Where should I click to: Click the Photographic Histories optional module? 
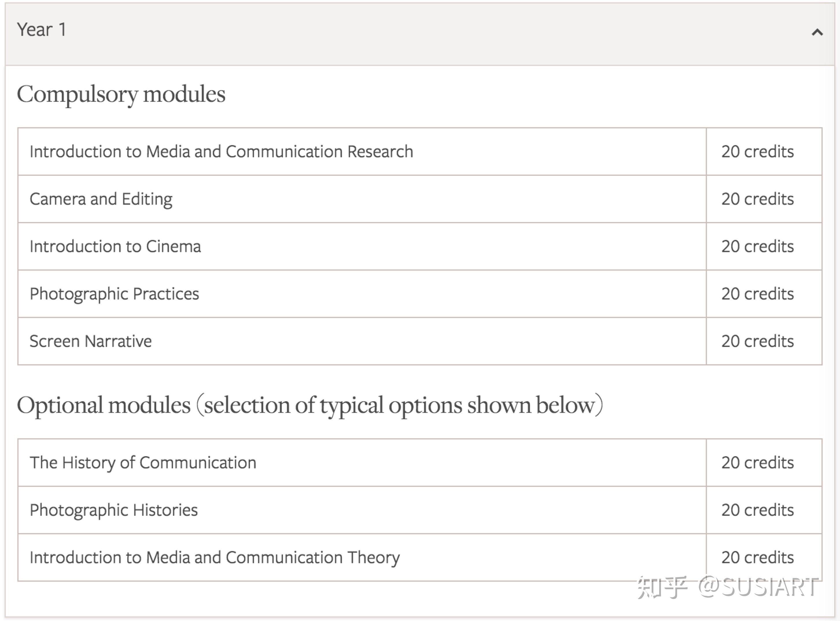(x=114, y=510)
